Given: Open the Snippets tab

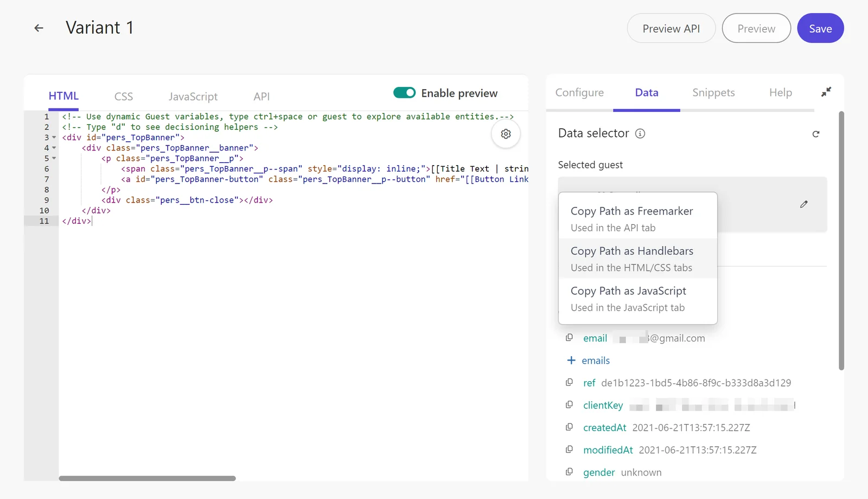Looking at the screenshot, I should click(x=713, y=92).
